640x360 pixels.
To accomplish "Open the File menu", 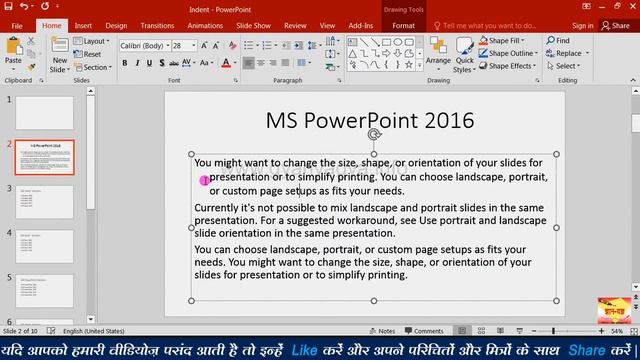I will pyautogui.click(x=17, y=25).
